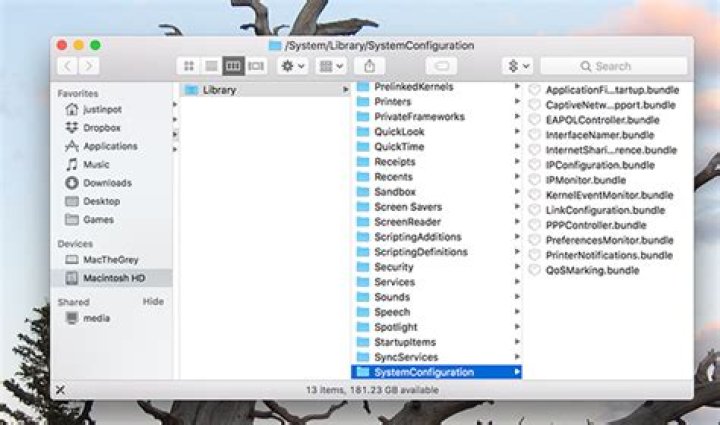
Task: Select the Recents folder
Action: (439, 177)
